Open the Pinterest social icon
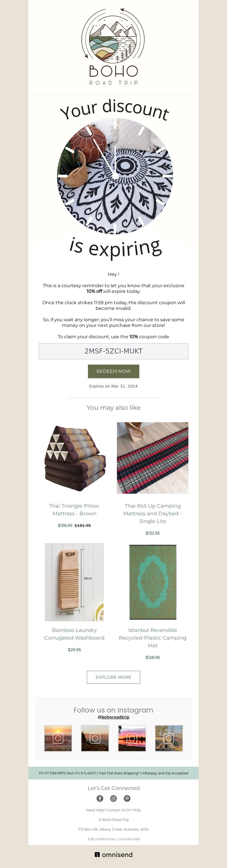Screen dimensions: 227x868 pos(127,798)
